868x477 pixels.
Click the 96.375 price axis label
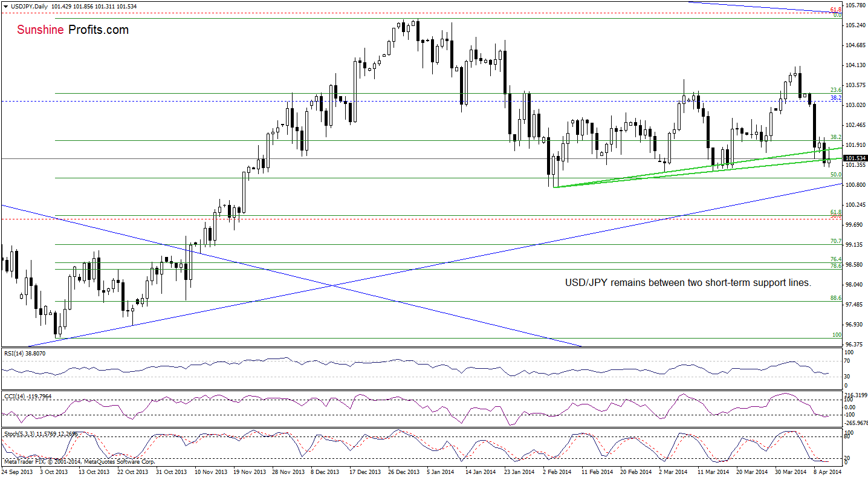[855, 345]
